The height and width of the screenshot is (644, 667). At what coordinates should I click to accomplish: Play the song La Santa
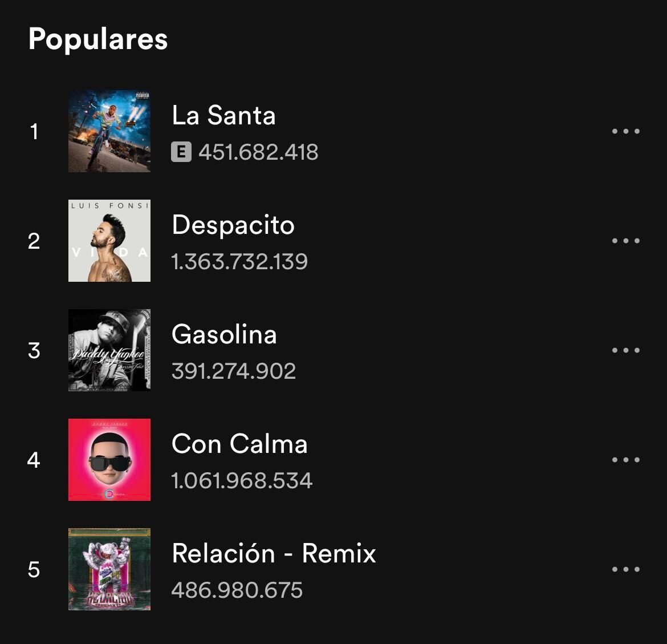[223, 116]
